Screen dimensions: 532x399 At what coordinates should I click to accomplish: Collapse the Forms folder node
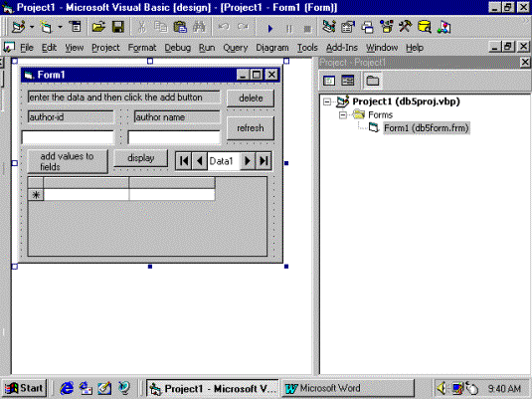pyautogui.click(x=343, y=115)
